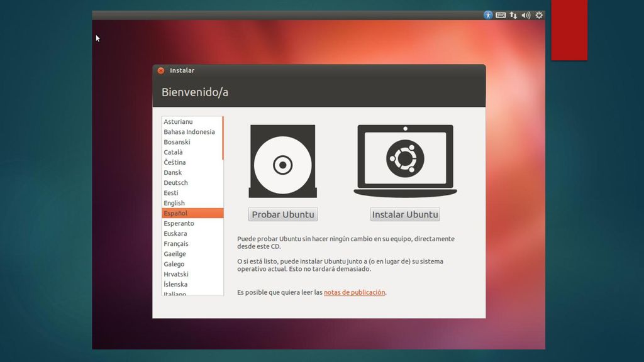Click the laptop with Ubuntu logo image
Viewport: 644px width, 362px height.
406,161
